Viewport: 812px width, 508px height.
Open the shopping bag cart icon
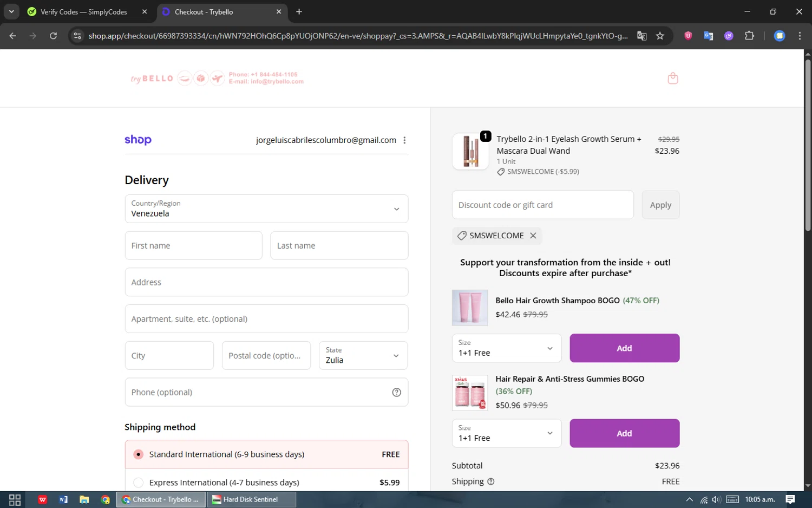(673, 79)
